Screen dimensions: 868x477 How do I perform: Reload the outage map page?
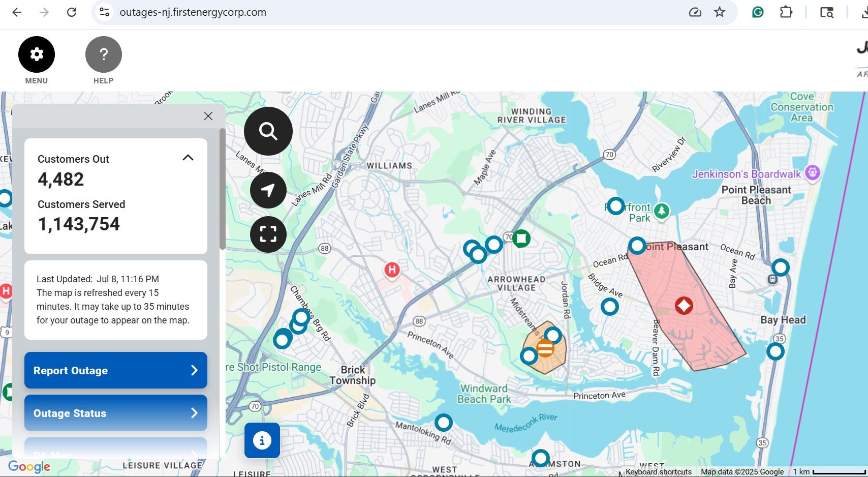point(72,12)
